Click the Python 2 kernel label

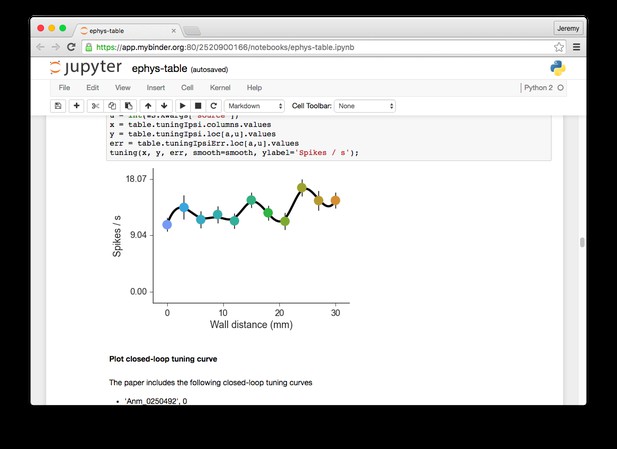[x=538, y=88]
